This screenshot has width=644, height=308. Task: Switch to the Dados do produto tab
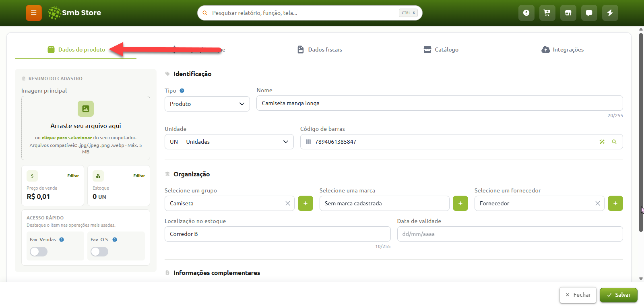click(76, 50)
